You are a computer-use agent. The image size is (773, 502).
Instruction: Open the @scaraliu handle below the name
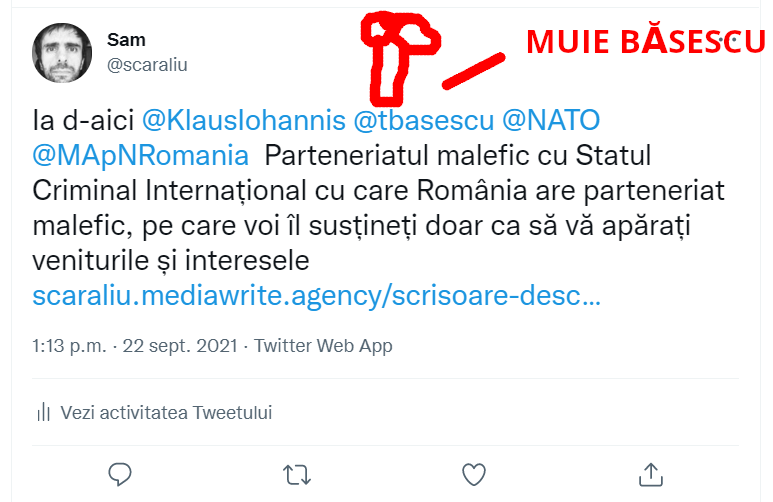tap(147, 65)
